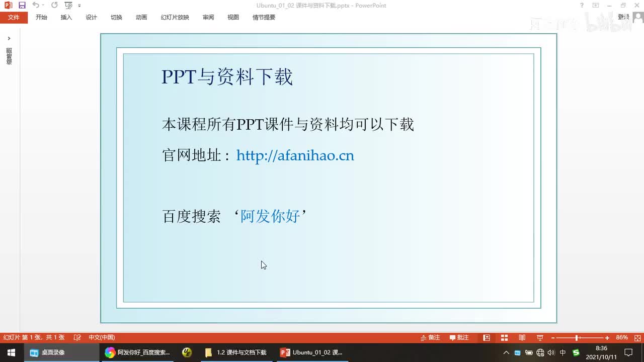The width and height of the screenshot is (644, 362).
Task: Click the 中文(中国) language indicator
Action: coord(102,337)
